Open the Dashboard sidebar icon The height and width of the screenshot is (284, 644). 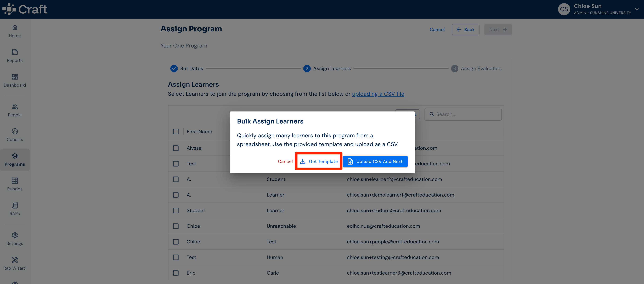15,77
